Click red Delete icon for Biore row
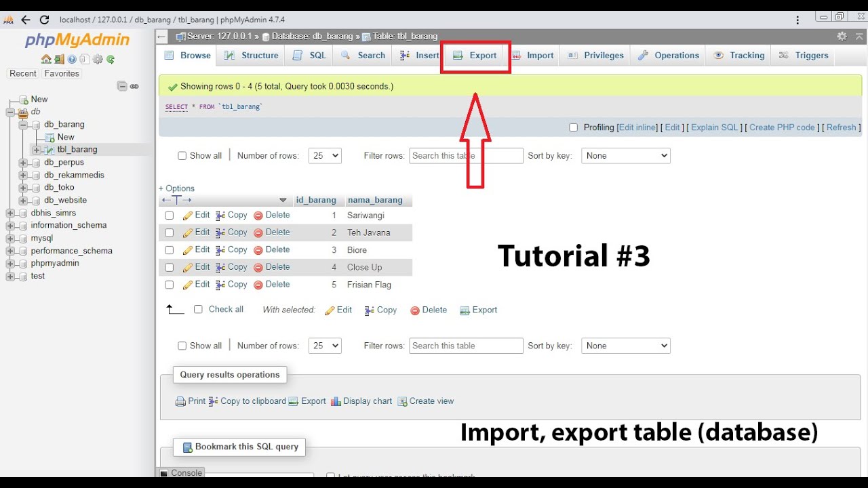 pos(258,250)
